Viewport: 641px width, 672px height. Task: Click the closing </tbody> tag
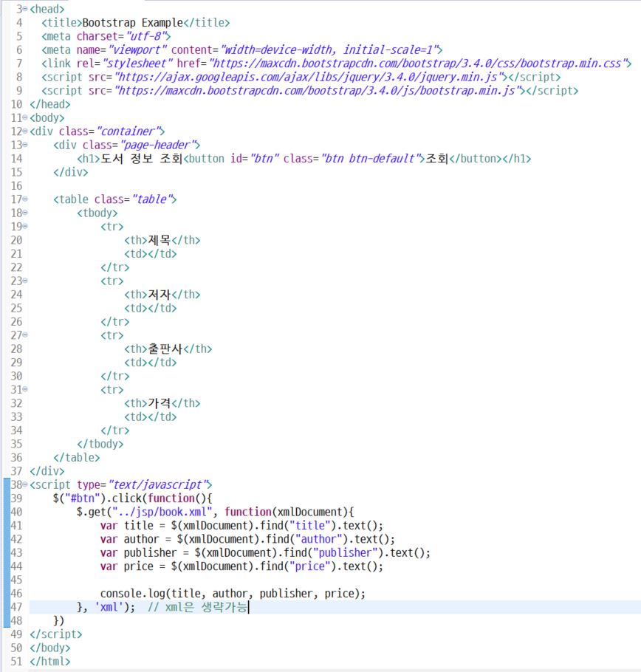(x=100, y=444)
